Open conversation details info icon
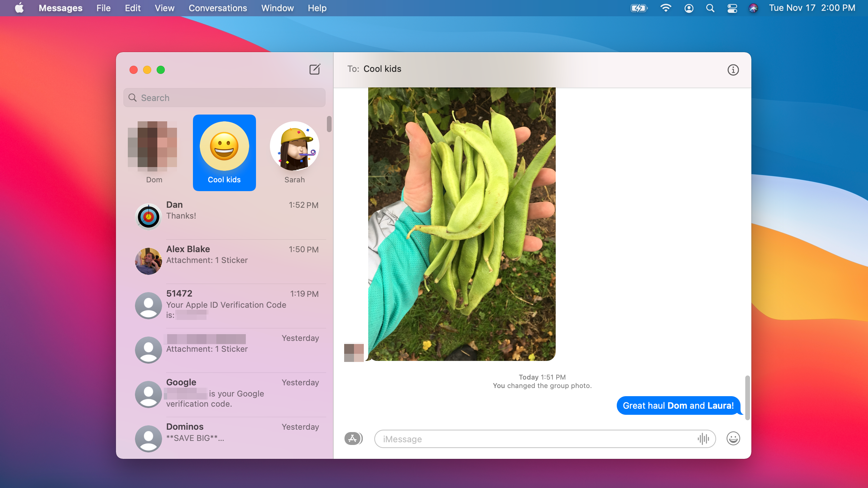 point(733,70)
